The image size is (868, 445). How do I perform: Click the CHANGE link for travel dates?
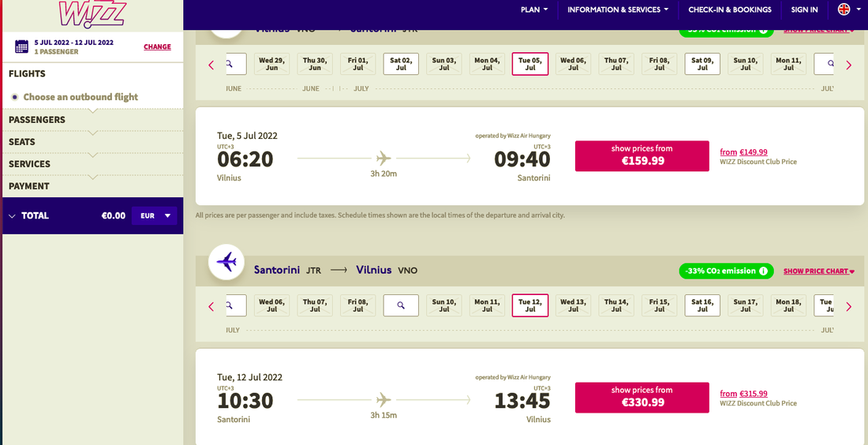157,47
